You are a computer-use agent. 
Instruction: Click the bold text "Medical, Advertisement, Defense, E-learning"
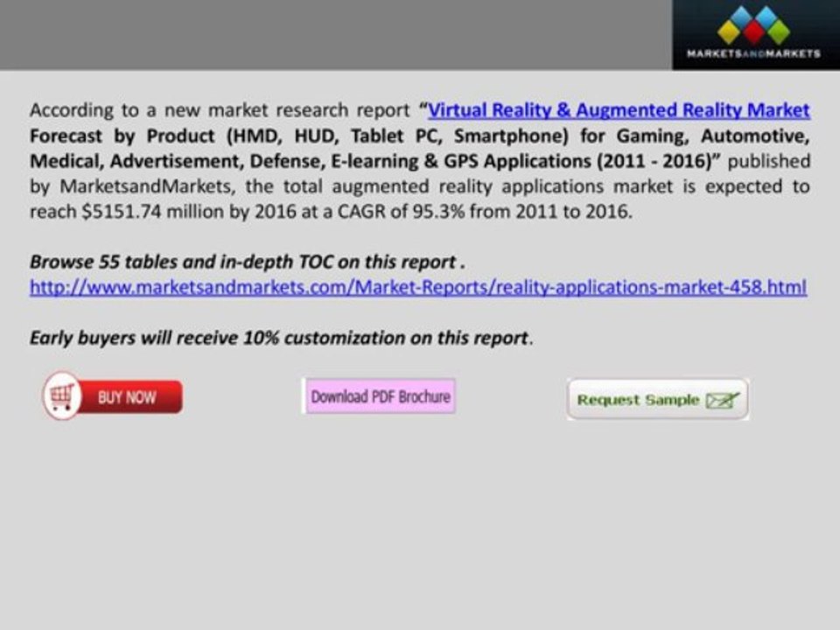click(224, 161)
